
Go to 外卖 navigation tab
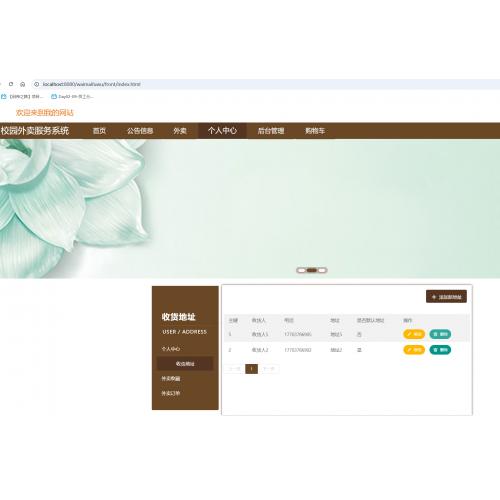tap(180, 131)
